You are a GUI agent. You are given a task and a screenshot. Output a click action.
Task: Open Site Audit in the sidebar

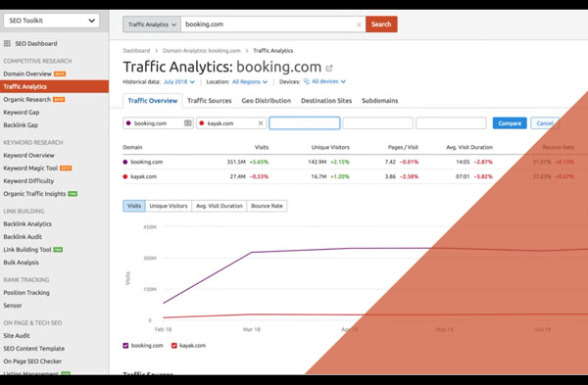coord(17,335)
